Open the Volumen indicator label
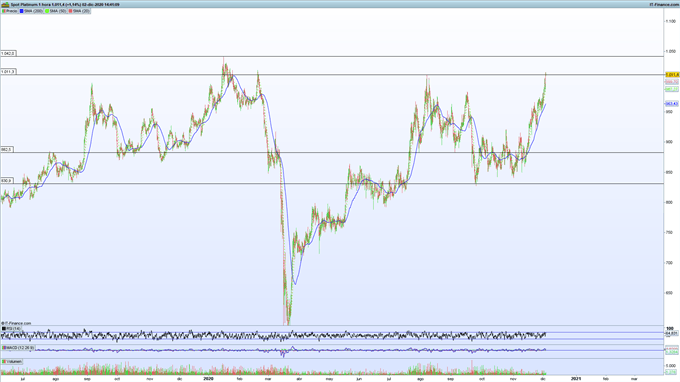The width and height of the screenshot is (680, 382). [x=12, y=361]
